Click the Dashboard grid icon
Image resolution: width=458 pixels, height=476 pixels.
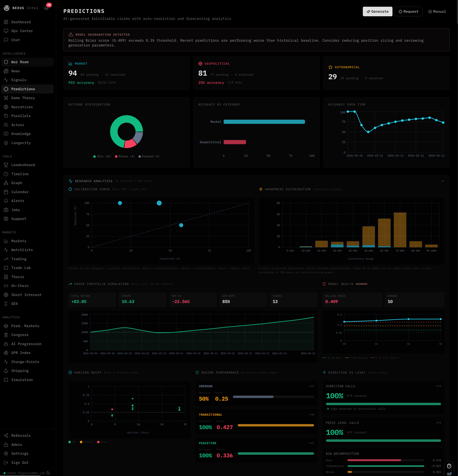(x=6, y=22)
